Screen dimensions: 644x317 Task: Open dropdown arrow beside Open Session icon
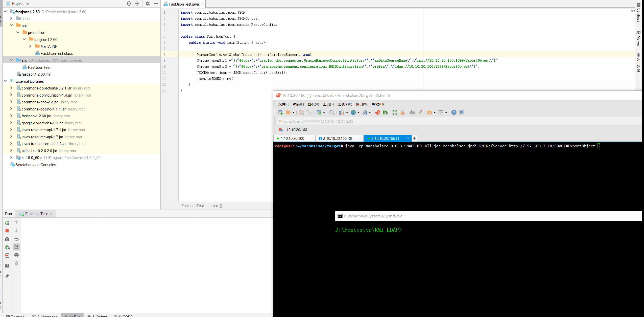click(293, 112)
